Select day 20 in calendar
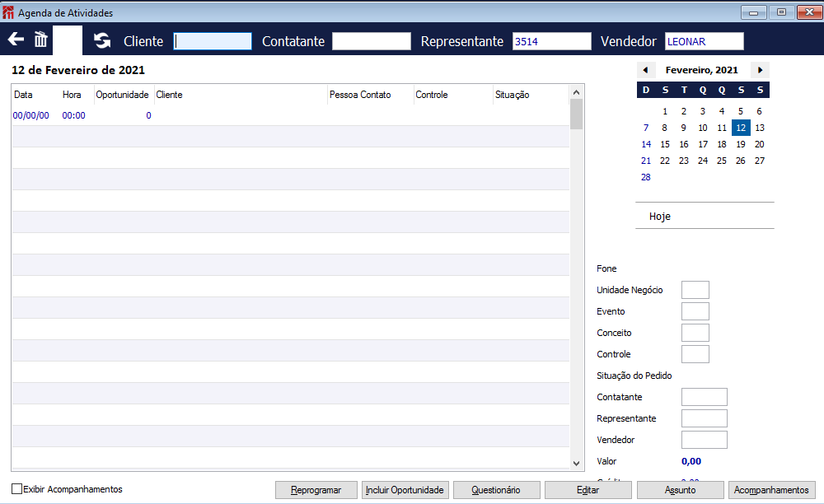 click(760, 144)
